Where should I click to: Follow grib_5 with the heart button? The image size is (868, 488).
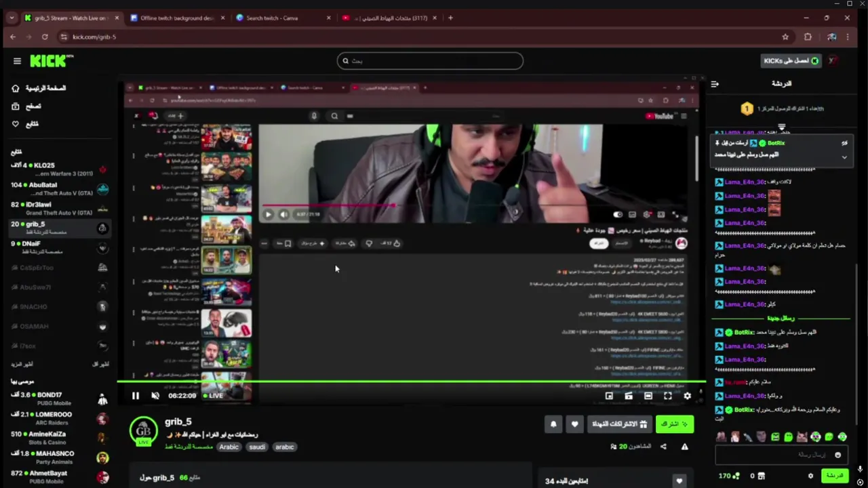tap(574, 424)
